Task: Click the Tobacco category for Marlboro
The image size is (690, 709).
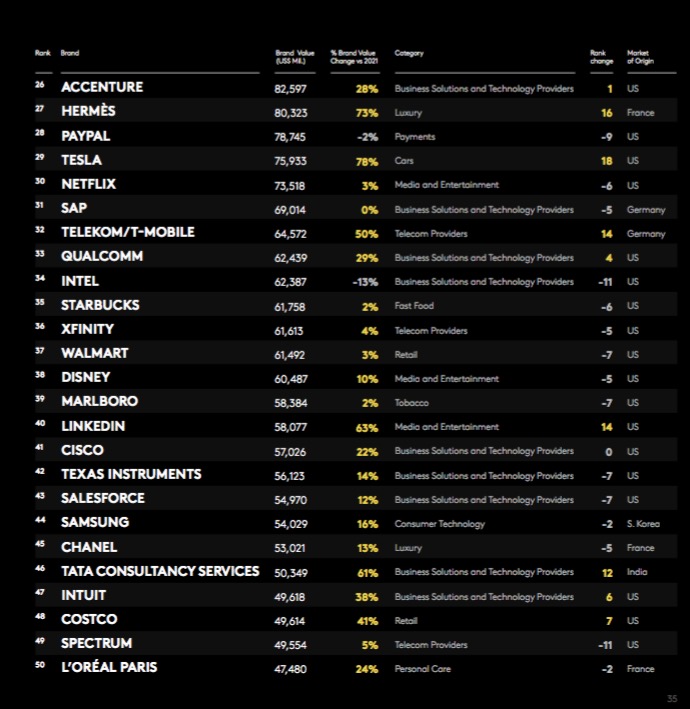Action: (411, 402)
